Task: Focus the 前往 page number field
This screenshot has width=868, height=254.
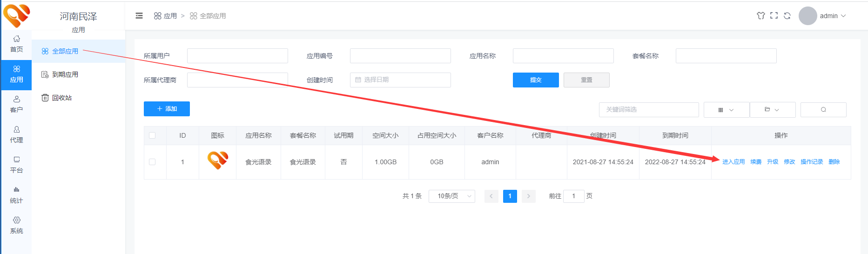Action: 573,196
